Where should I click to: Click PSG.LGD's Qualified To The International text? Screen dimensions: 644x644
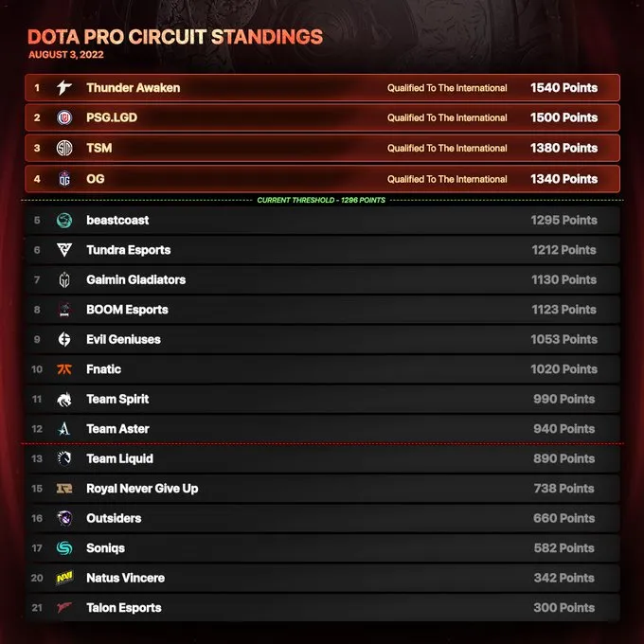(x=447, y=118)
